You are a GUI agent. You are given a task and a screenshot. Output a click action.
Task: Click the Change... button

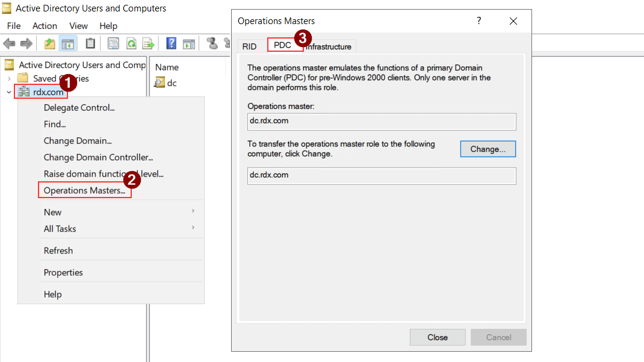[488, 149]
